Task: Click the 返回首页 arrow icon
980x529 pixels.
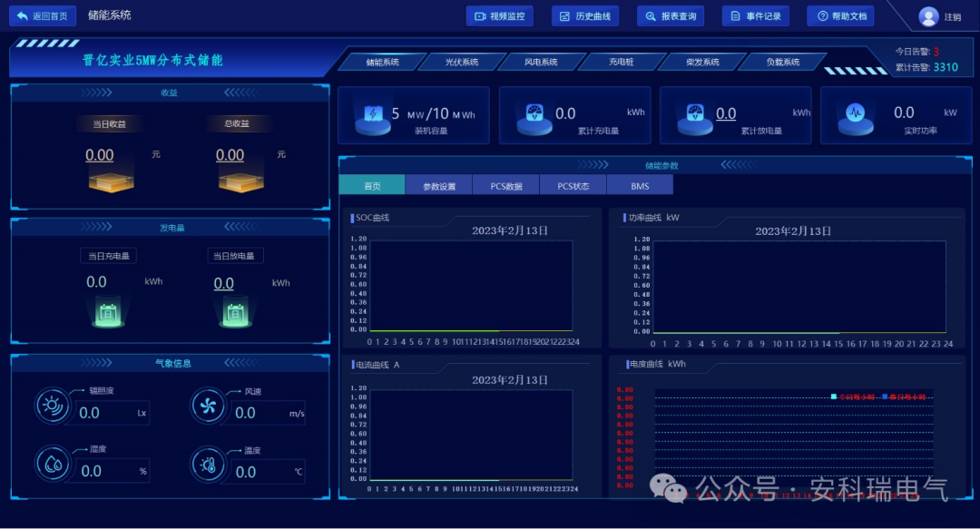Action: 22,15
